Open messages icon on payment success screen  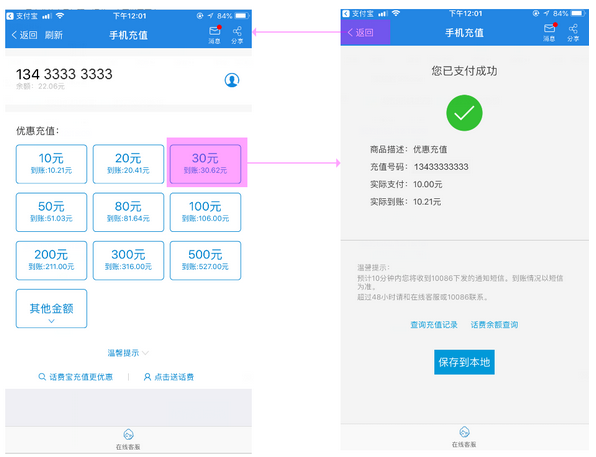coord(550,32)
